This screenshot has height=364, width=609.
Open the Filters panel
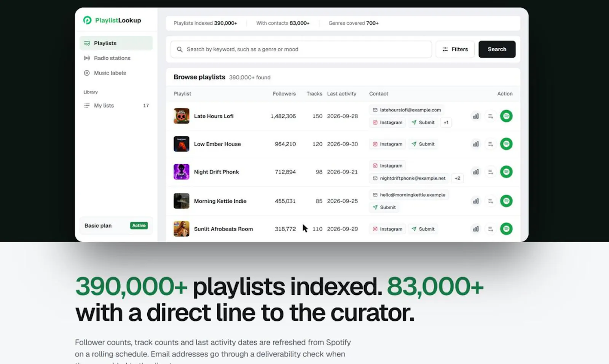click(x=455, y=49)
